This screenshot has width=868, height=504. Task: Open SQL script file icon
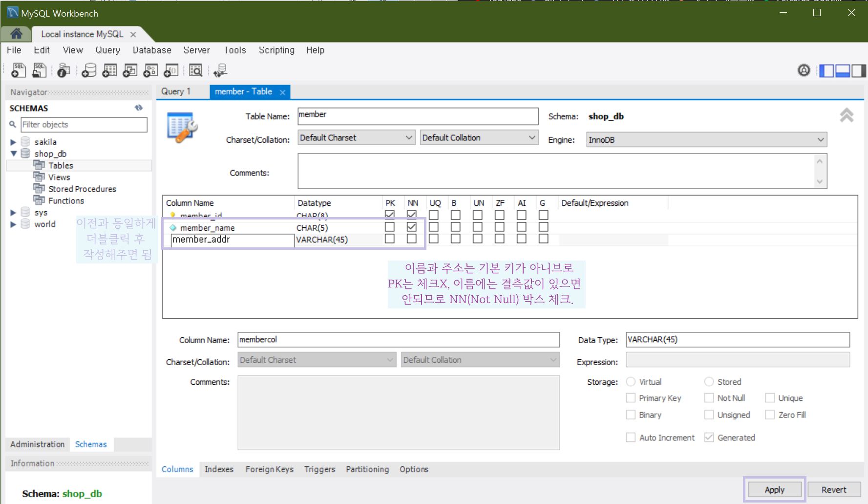[39, 70]
